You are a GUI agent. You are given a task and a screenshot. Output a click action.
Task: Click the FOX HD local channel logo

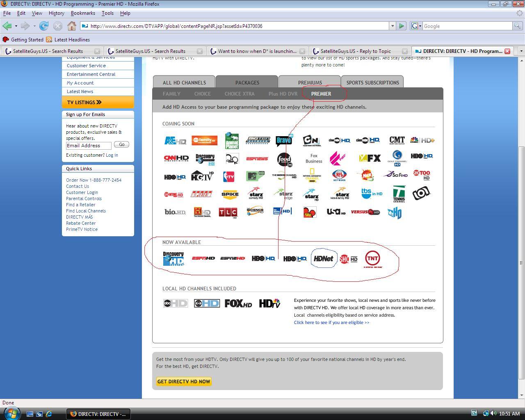(x=238, y=304)
